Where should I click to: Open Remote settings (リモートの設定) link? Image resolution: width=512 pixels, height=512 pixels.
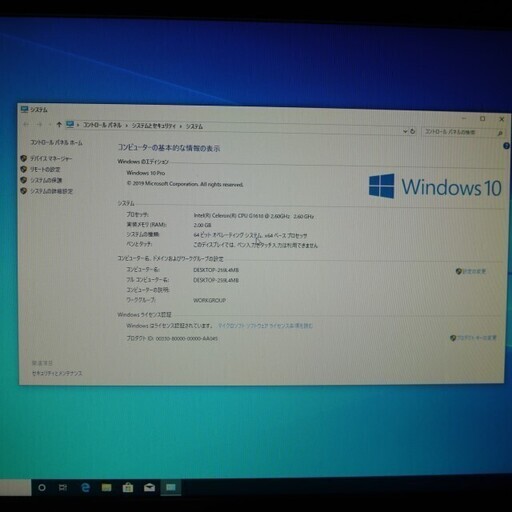click(x=45, y=169)
